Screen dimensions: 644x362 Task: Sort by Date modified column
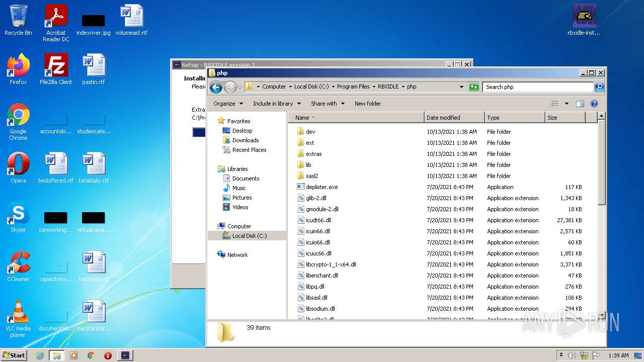[455, 118]
